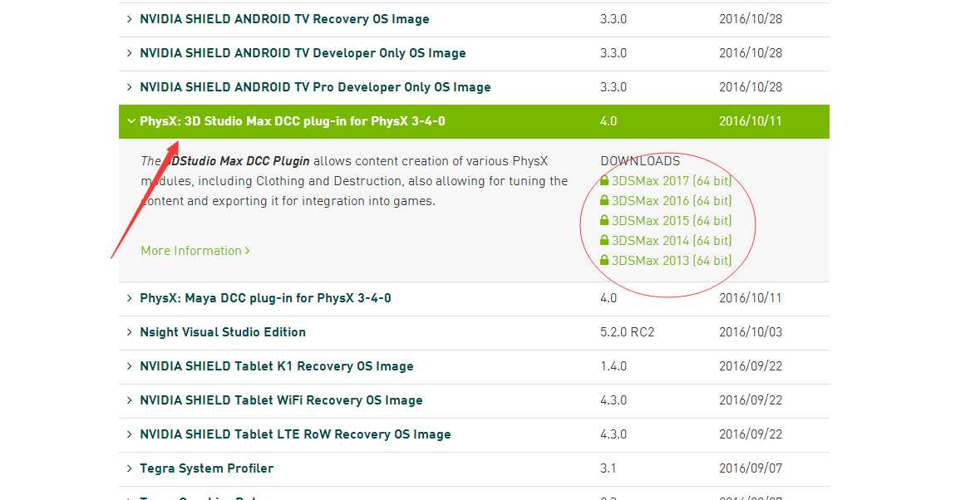Expand SHIELD ANDROID TV Developer Only OS Image chevron

130,53
